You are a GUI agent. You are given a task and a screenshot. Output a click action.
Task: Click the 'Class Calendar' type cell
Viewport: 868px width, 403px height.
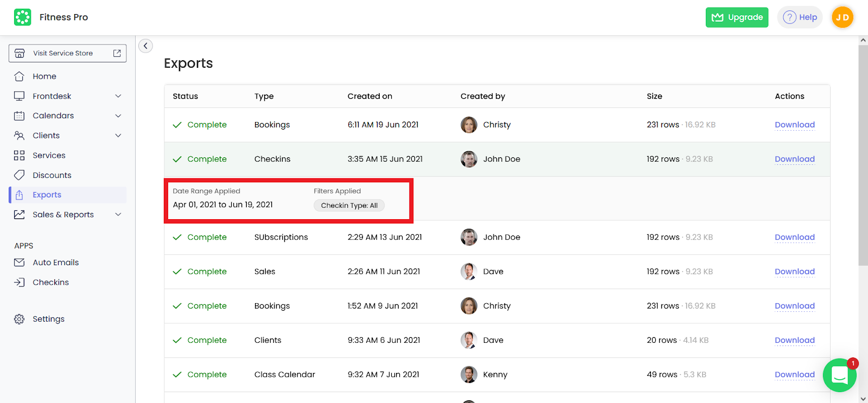(x=285, y=374)
